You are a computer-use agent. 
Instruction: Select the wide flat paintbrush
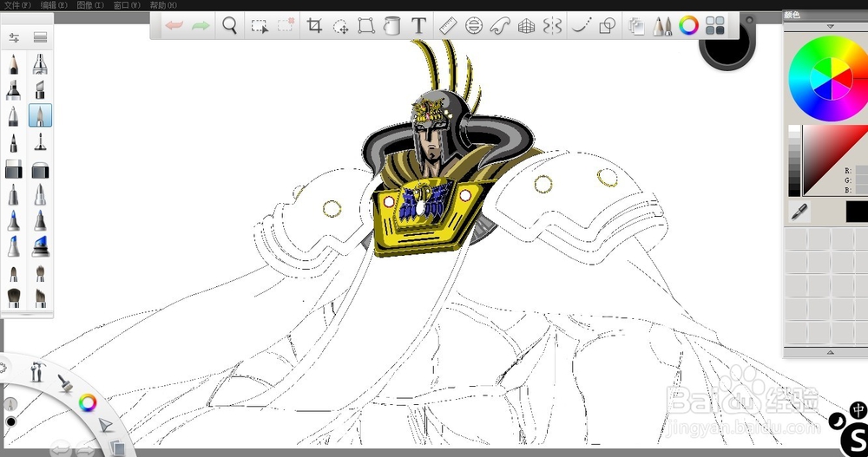[x=13, y=297]
